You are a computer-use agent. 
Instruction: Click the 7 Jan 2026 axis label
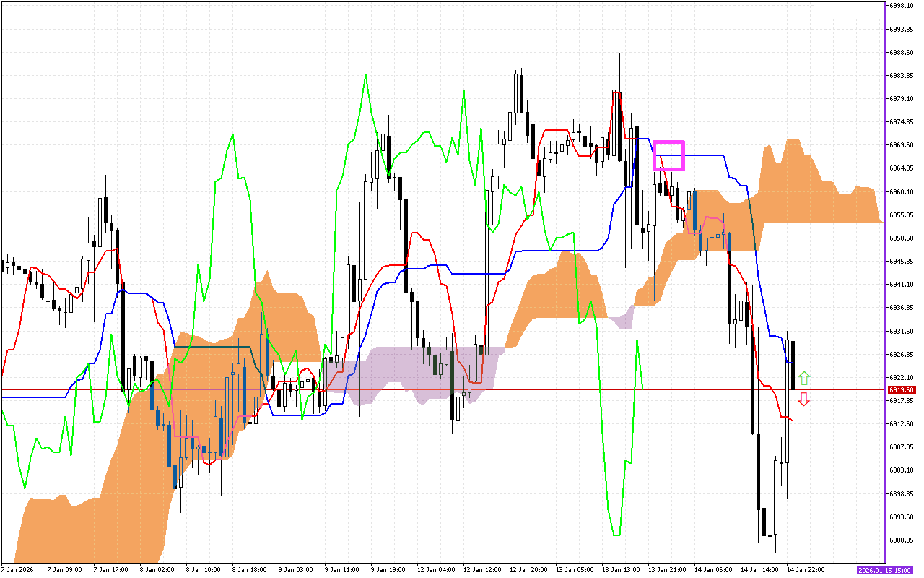click(x=18, y=569)
